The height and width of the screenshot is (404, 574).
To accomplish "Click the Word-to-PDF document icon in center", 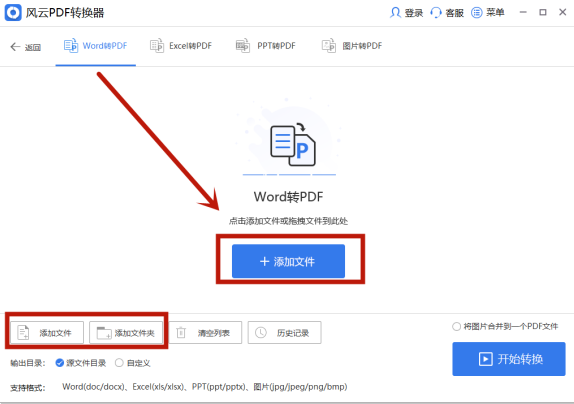I will (x=292, y=145).
